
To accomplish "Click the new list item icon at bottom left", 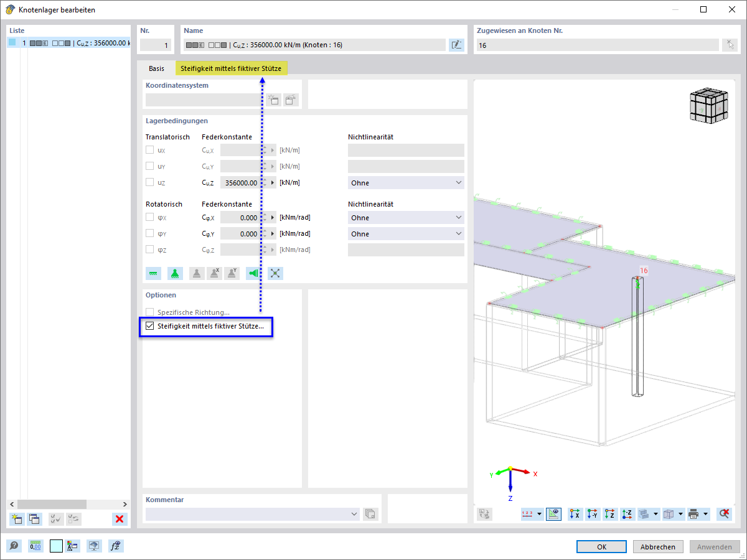I will point(17,519).
